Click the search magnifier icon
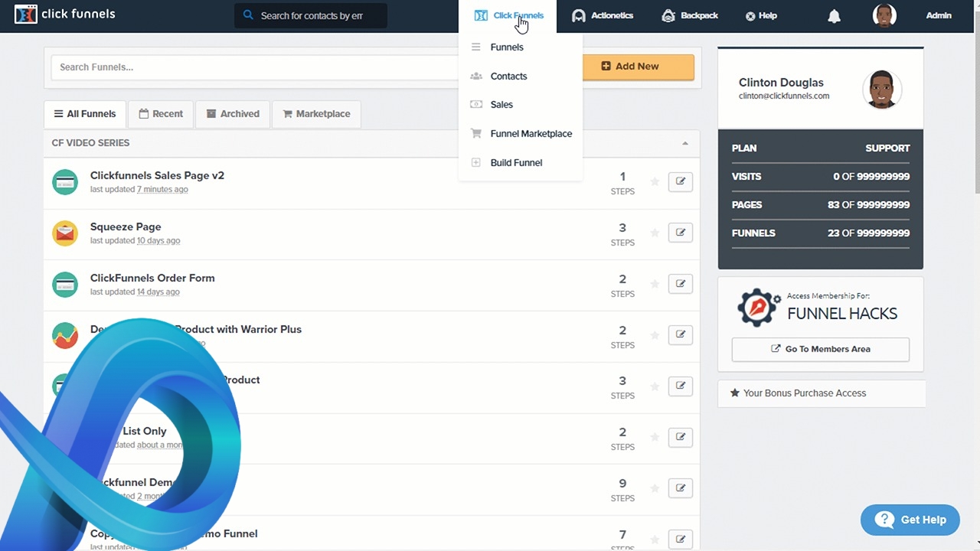 coord(248,15)
